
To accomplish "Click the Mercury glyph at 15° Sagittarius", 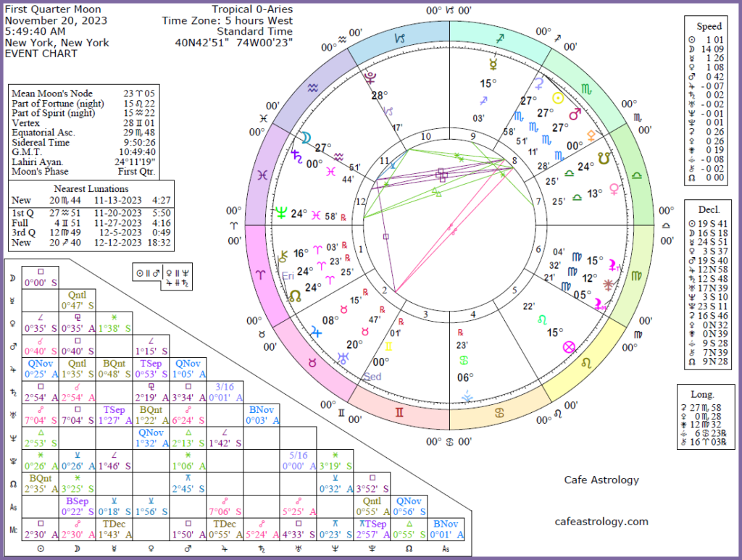I will 538,83.
